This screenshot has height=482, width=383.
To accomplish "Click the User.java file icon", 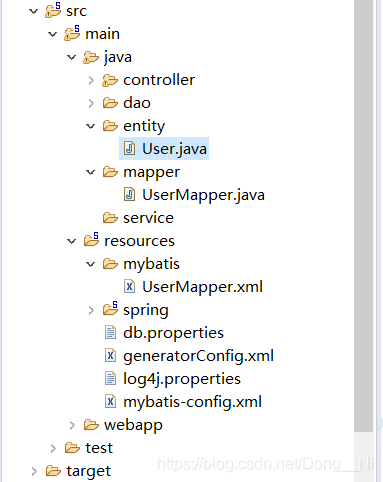I will click(129, 148).
